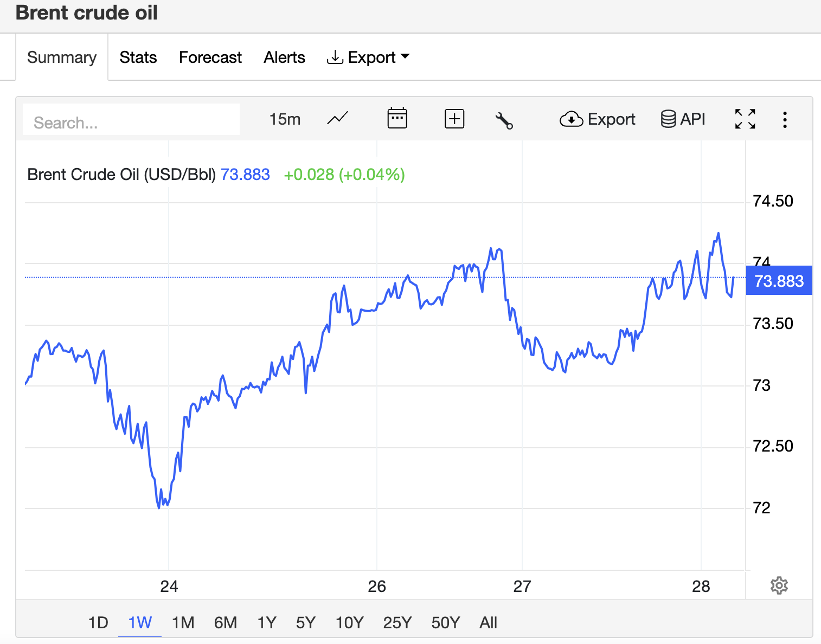Screen dimensions: 821x644
Task: Click the +0.028 (+0.04%) change value
Action: 344,175
